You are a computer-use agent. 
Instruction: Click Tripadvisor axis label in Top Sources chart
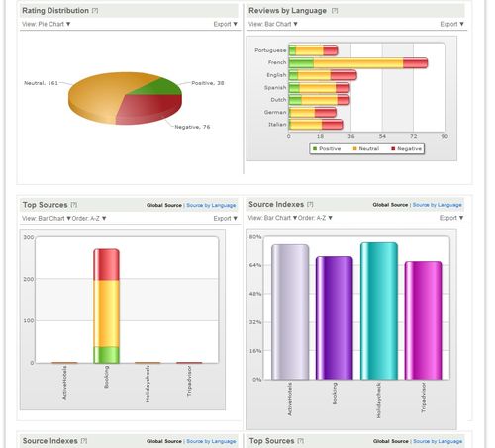pyautogui.click(x=189, y=381)
